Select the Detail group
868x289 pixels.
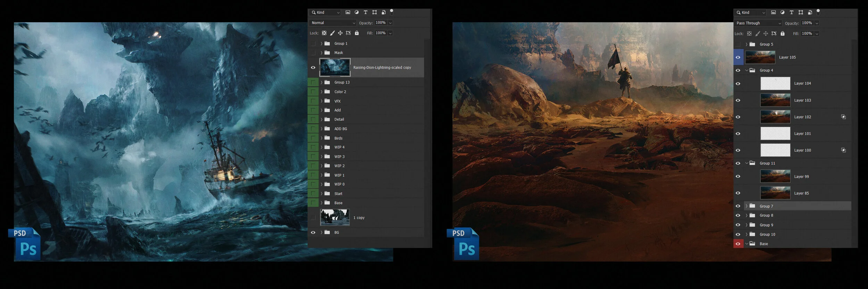pos(366,119)
